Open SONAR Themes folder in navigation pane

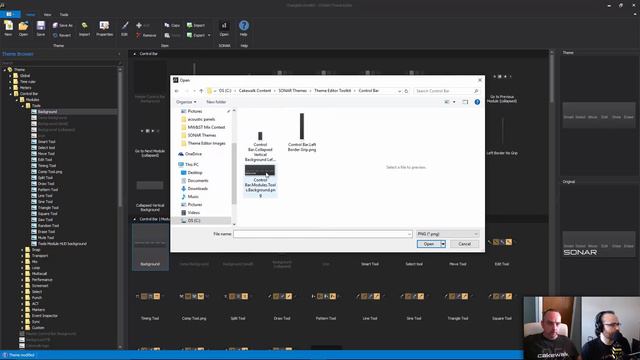click(202, 135)
